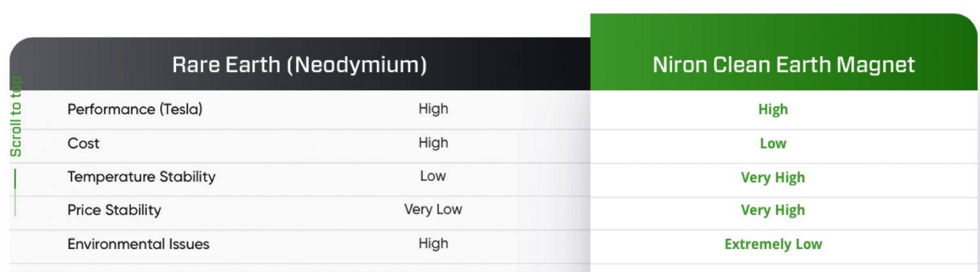Click the Temperature Stability row label
Image resolution: width=980 pixels, height=272 pixels.
tap(141, 177)
